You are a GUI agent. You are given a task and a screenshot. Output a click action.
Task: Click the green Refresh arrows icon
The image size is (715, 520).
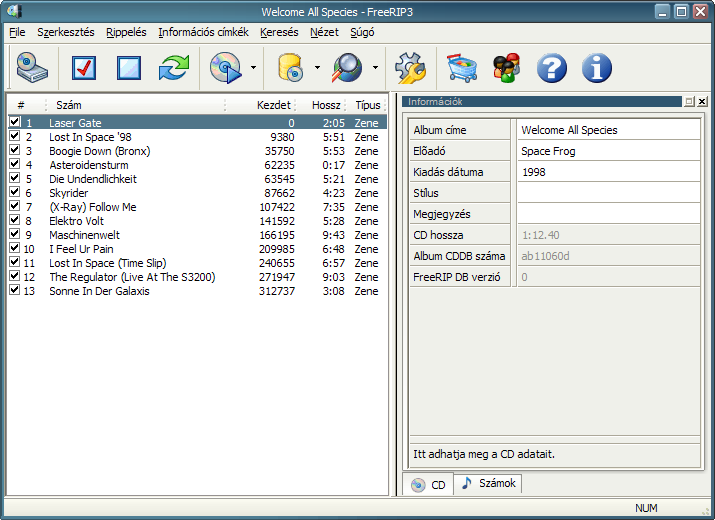tap(174, 68)
